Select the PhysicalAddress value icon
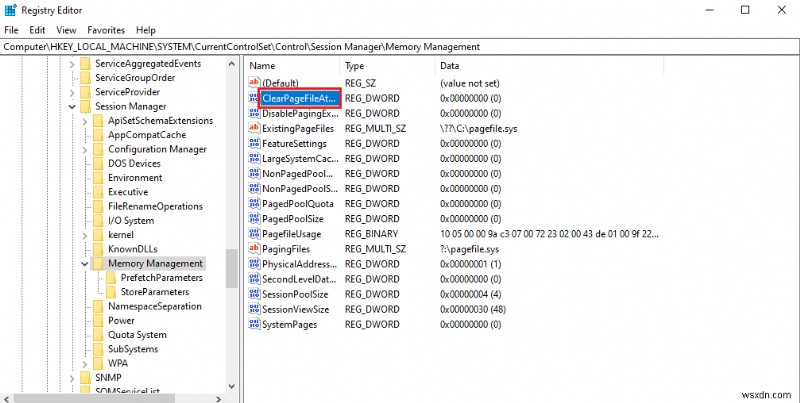 pyautogui.click(x=254, y=264)
